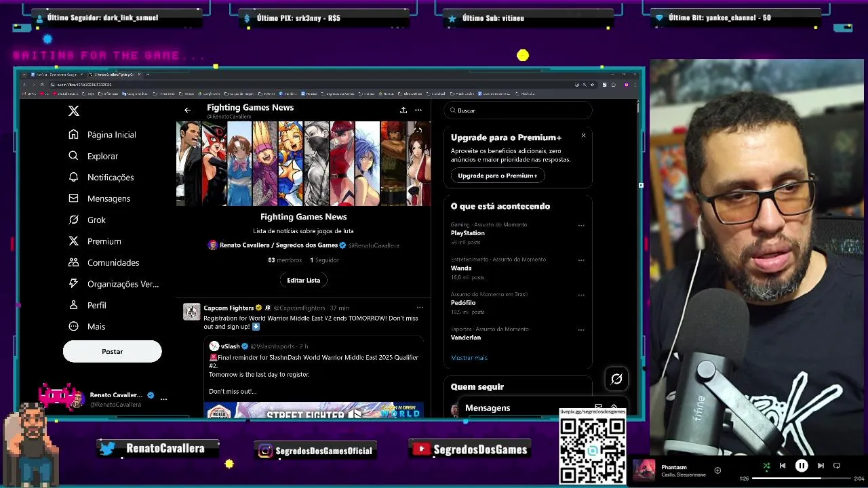The width and height of the screenshot is (868, 488).
Task: Click Editar Lista button
Action: 303,280
